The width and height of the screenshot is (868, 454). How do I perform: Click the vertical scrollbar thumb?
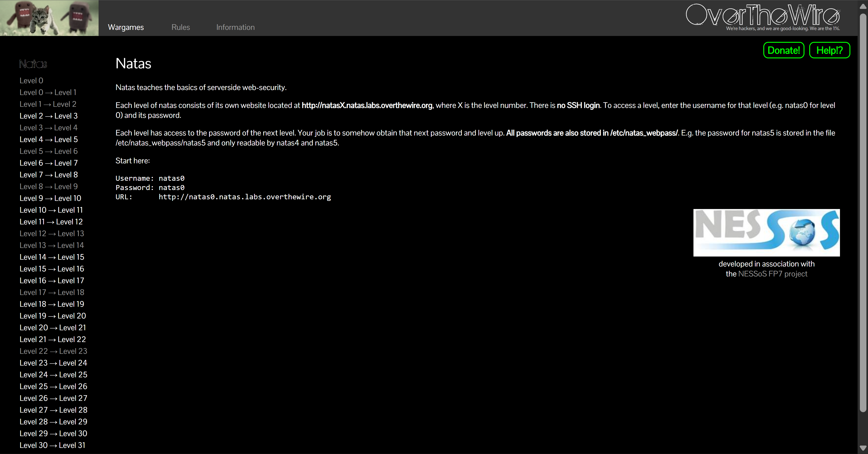pyautogui.click(x=863, y=212)
